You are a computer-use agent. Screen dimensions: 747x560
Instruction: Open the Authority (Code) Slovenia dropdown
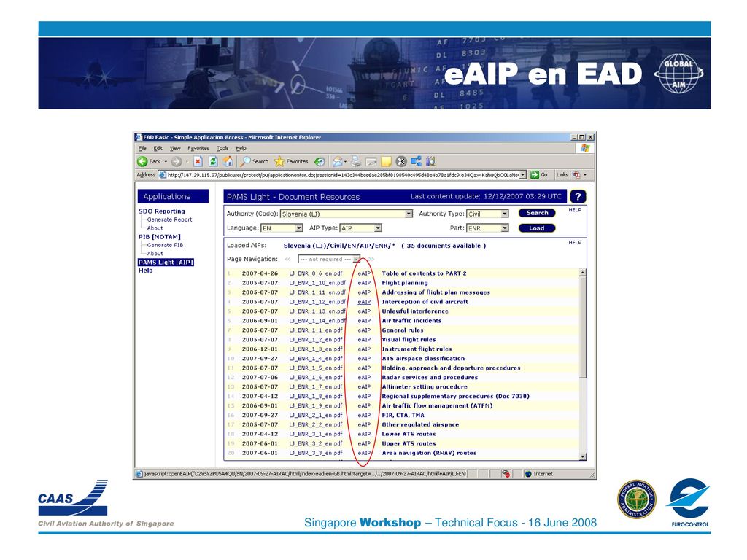pos(346,214)
